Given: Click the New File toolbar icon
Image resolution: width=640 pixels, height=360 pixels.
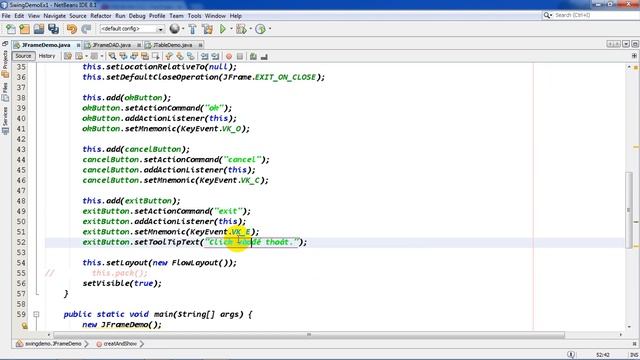Looking at the screenshot, I should click(x=11, y=29).
